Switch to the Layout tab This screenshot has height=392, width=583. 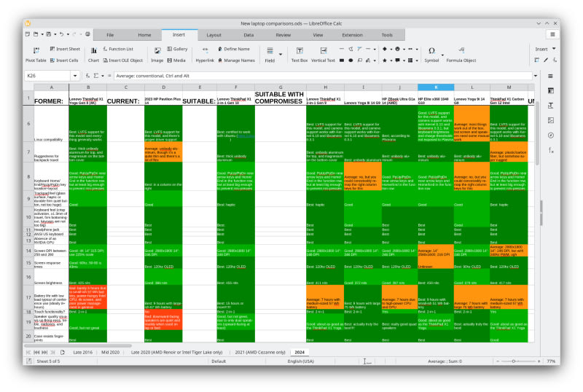tap(214, 34)
